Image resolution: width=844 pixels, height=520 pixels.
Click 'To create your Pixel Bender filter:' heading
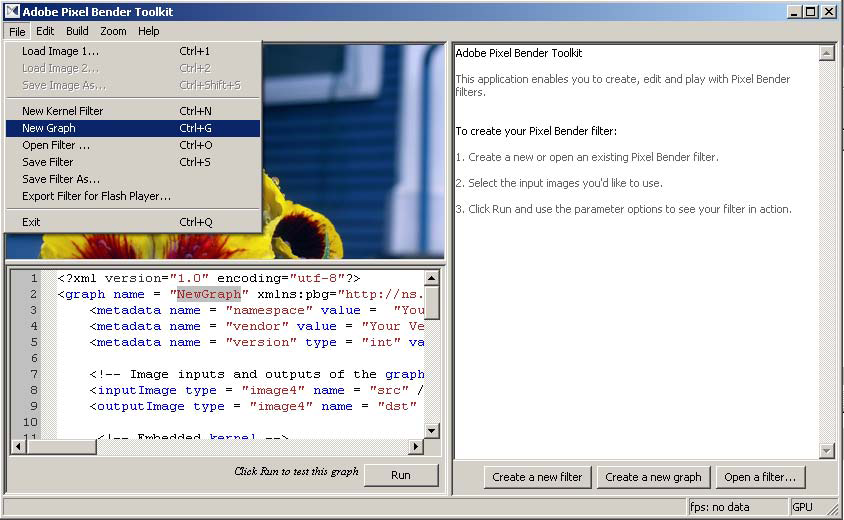pyautogui.click(x=536, y=131)
